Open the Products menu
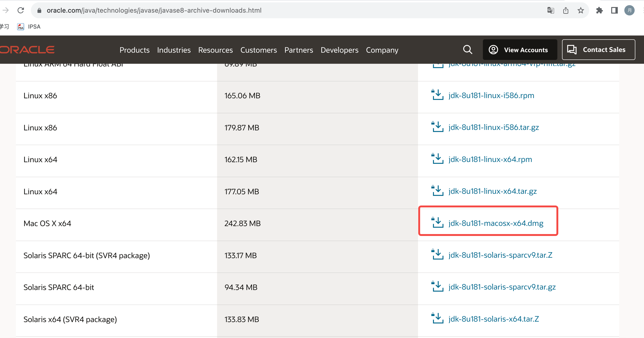The width and height of the screenshot is (644, 338). coord(134,50)
